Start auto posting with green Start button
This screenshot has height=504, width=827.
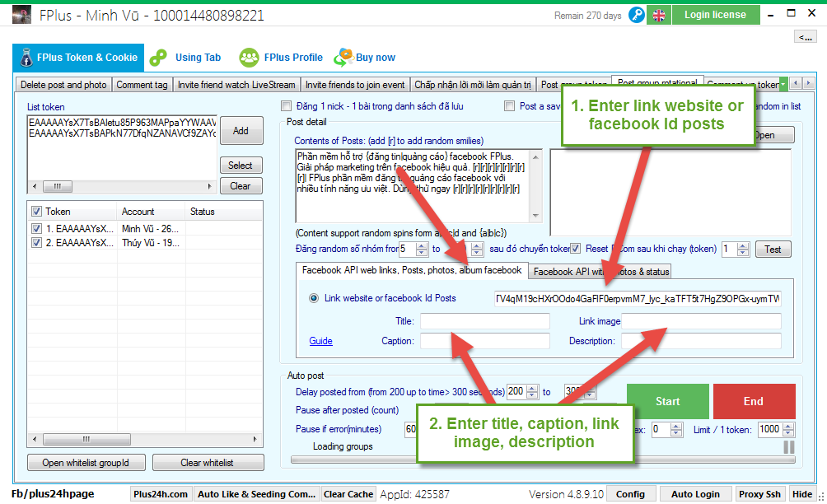pyautogui.click(x=668, y=401)
